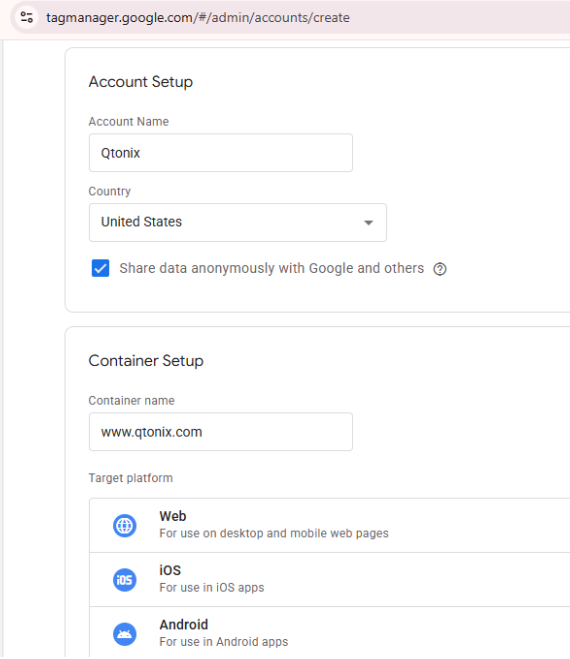Click the Account Setup heading

click(140, 82)
